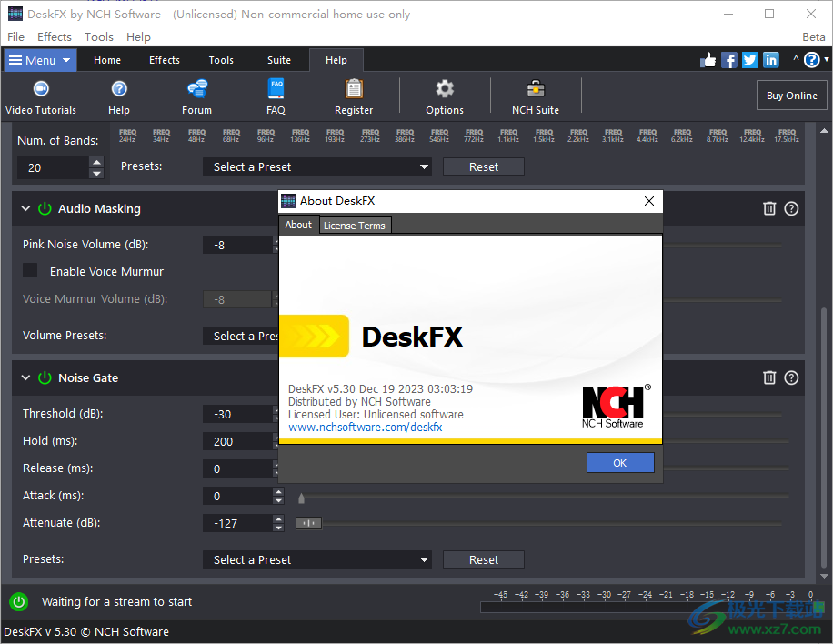Image resolution: width=833 pixels, height=644 pixels.
Task: Toggle the Audio Masking power switch
Action: click(x=45, y=208)
